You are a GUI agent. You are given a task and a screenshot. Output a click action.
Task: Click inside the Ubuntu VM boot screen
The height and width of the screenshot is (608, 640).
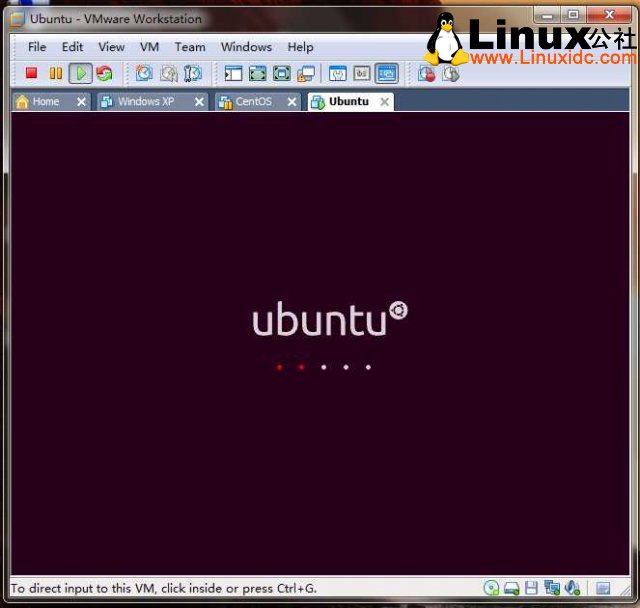320,343
